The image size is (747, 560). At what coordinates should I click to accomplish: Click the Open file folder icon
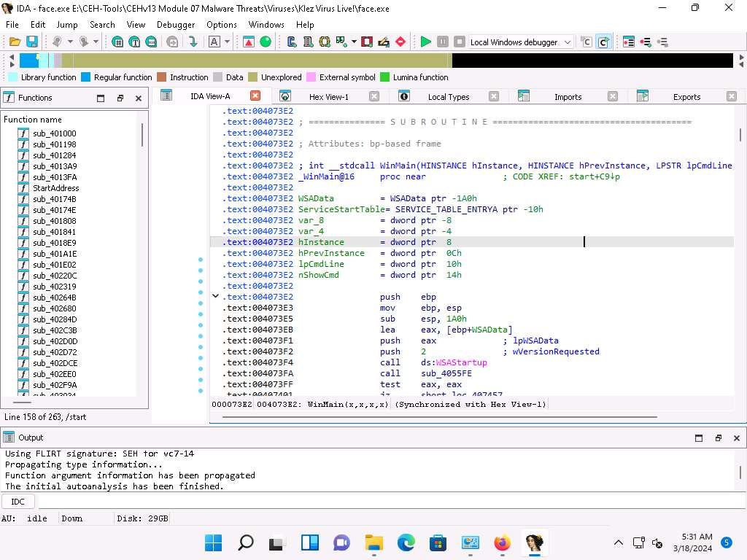tap(14, 42)
